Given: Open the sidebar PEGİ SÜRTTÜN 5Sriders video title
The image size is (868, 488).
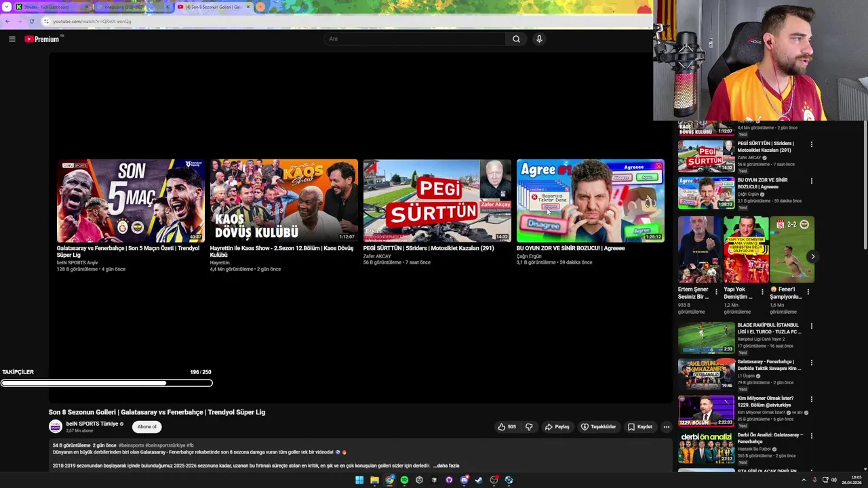Looking at the screenshot, I should (x=766, y=146).
